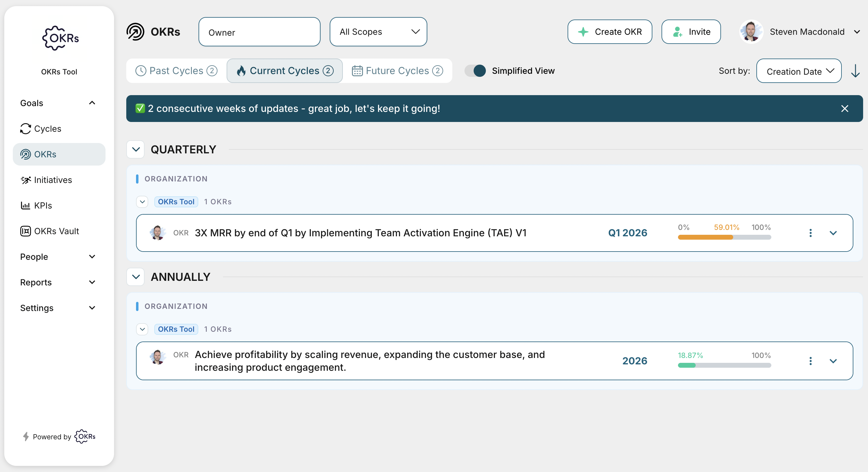Click the Invite button

tap(691, 32)
